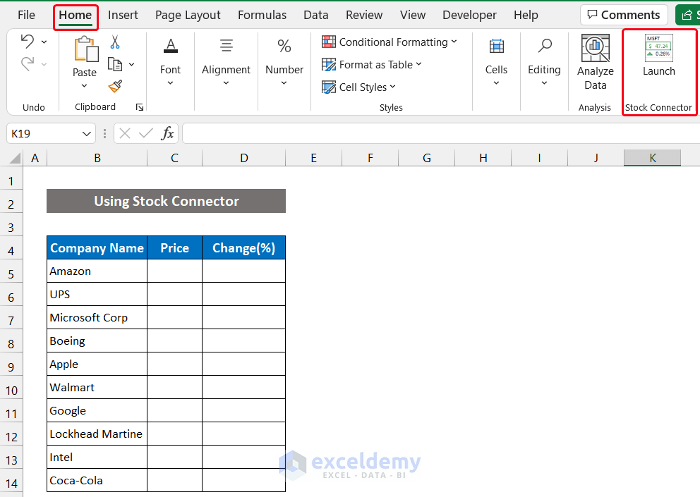Viewport: 700px width, 497px height.
Task: Switch to the Insert tab
Action: coord(123,15)
